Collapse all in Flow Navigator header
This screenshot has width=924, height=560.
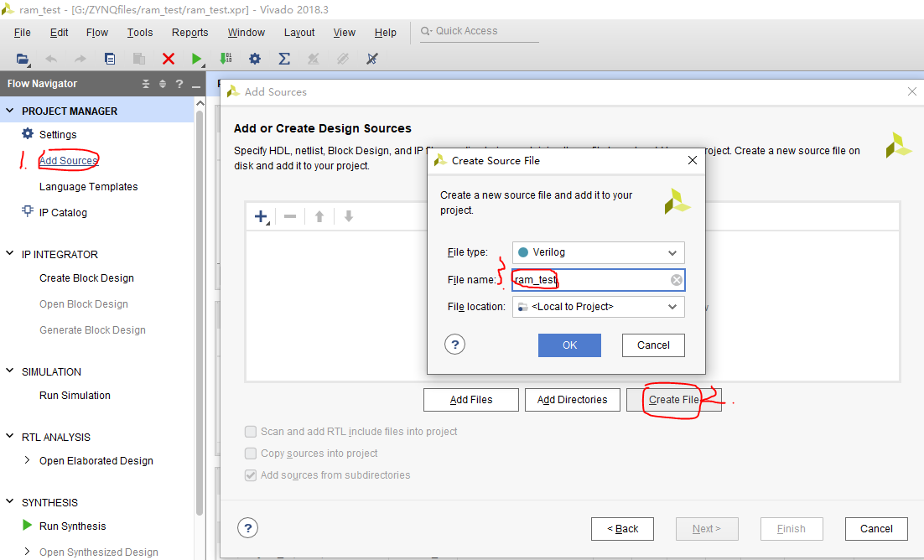click(x=146, y=84)
